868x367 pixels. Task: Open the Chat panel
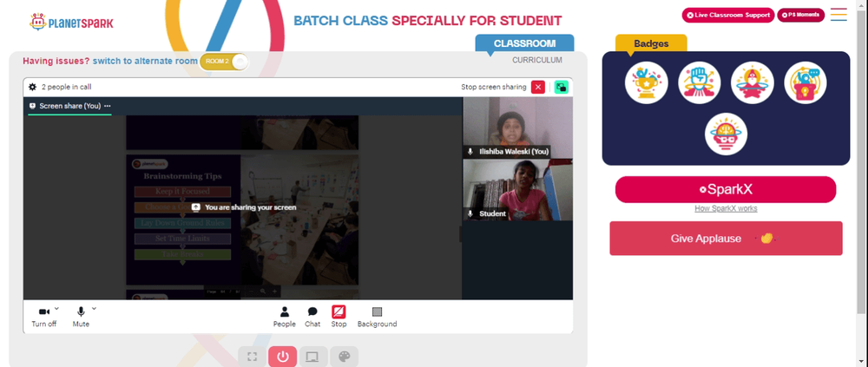(312, 318)
